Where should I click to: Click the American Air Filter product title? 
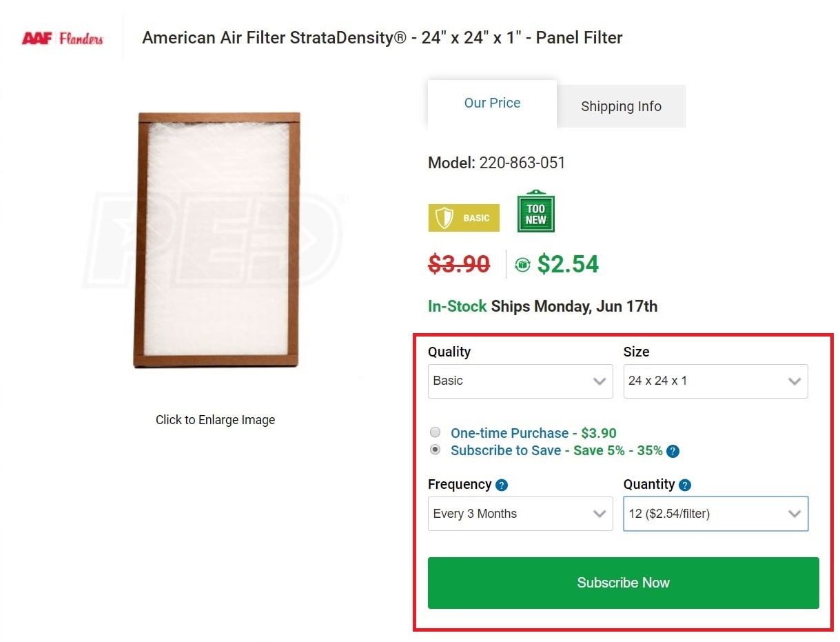[382, 38]
